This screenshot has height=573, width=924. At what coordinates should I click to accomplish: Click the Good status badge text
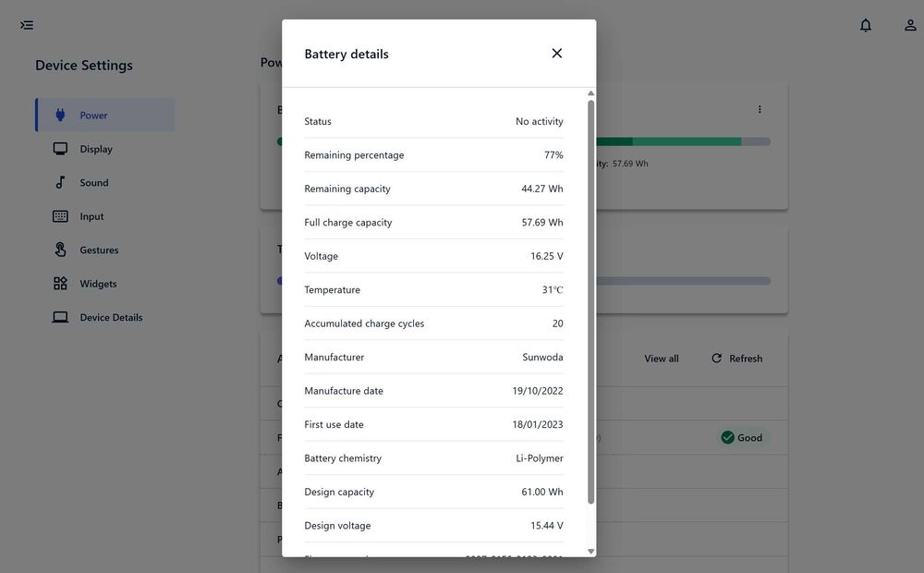click(x=749, y=437)
